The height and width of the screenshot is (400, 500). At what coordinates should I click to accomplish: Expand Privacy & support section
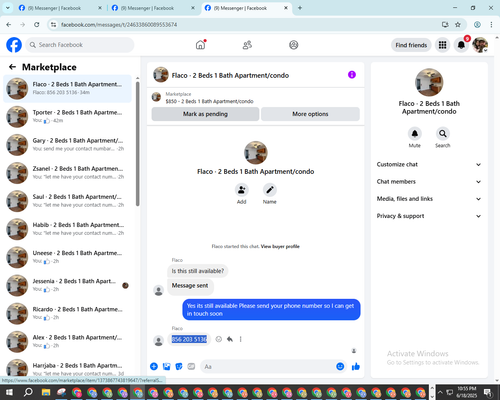point(429,216)
